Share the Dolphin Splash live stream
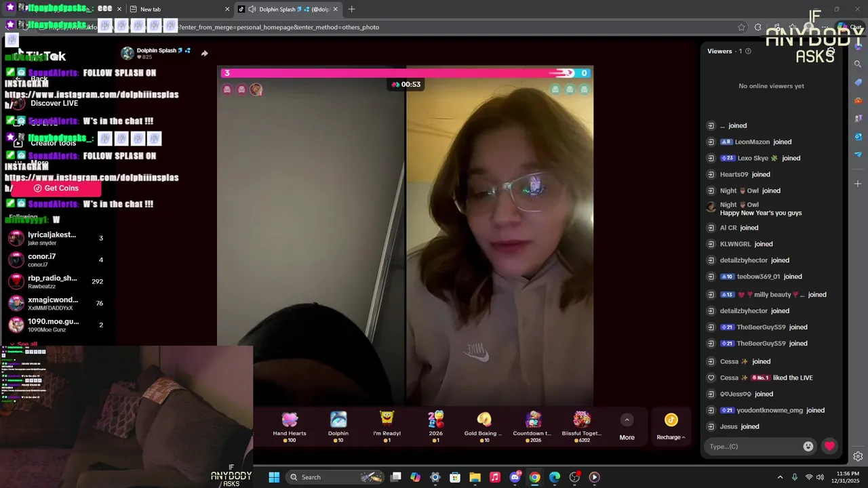868x488 pixels. [x=204, y=53]
